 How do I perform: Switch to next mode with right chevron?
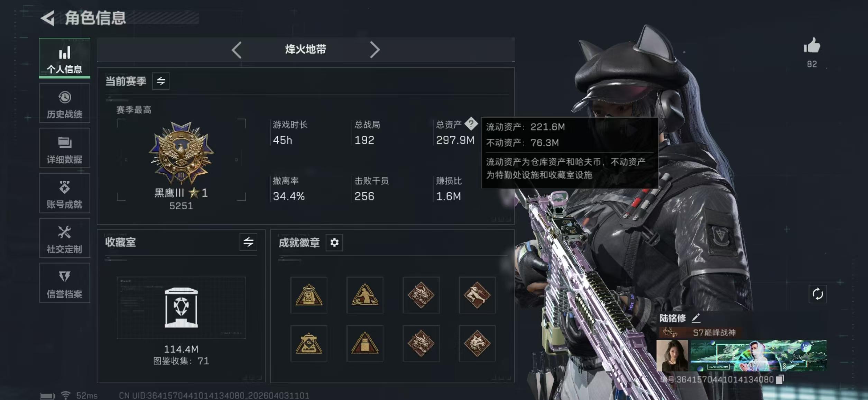(x=375, y=50)
